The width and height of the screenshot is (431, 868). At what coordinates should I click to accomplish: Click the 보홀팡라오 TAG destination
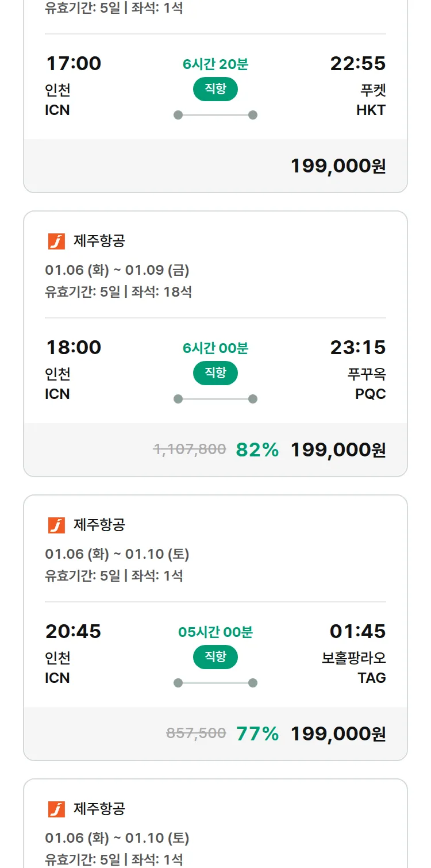pyautogui.click(x=354, y=668)
